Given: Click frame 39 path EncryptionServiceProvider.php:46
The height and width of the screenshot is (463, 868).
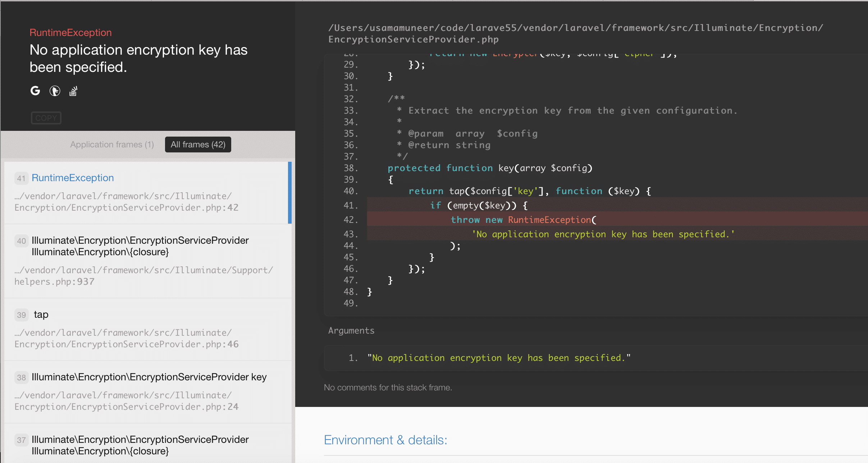Looking at the screenshot, I should (126, 338).
